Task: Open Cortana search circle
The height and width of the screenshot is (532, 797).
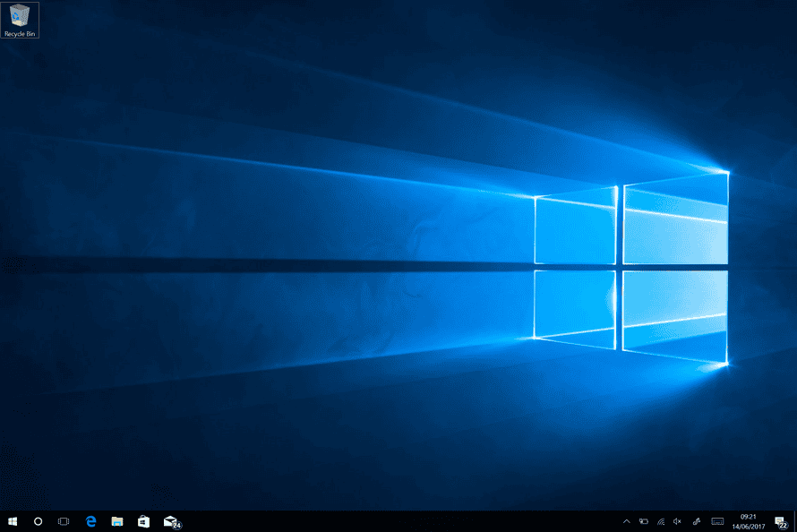Action: click(x=39, y=520)
